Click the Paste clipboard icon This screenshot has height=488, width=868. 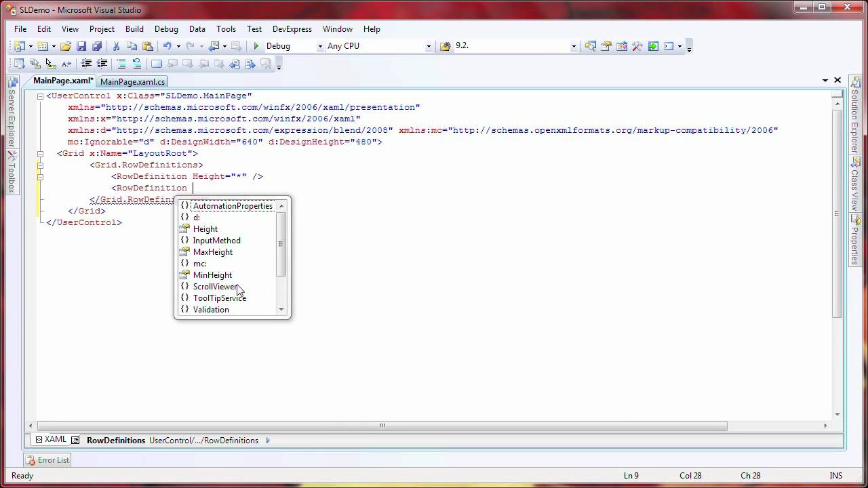pos(147,46)
